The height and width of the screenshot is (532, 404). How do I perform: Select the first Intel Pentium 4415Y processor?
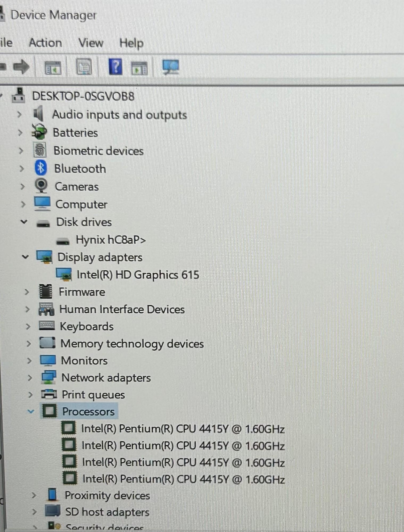coord(183,429)
